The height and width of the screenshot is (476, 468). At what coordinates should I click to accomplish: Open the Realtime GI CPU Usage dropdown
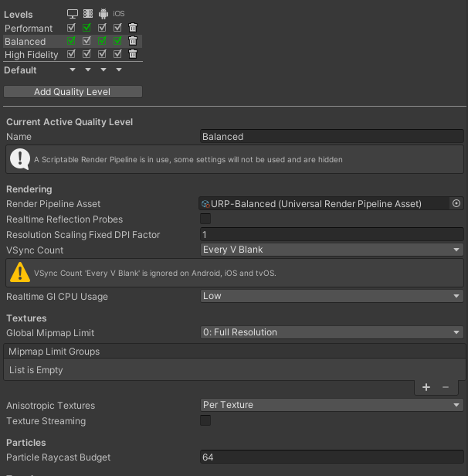331,296
